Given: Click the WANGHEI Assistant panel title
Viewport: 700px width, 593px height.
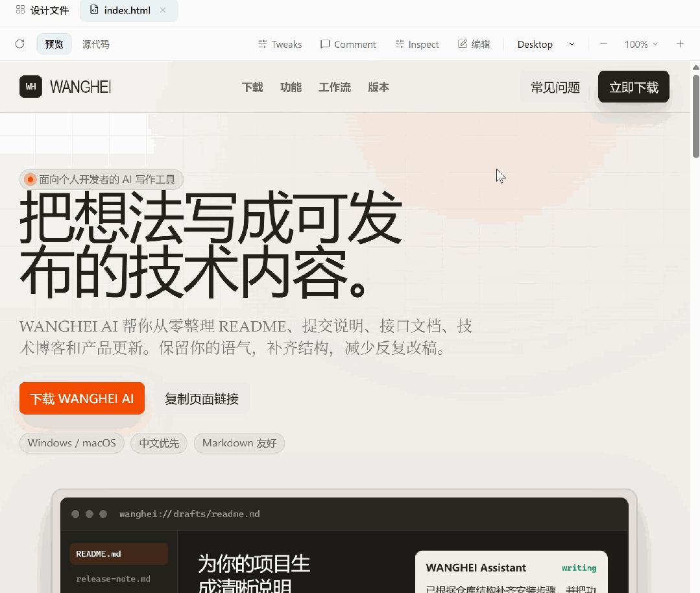Looking at the screenshot, I should 476,568.
